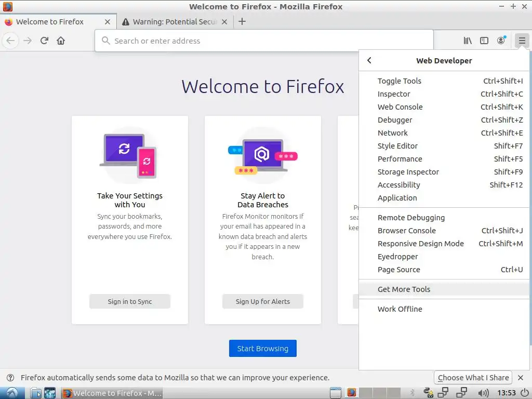Click the back navigation arrow
This screenshot has width=532, height=399.
[x=10, y=41]
